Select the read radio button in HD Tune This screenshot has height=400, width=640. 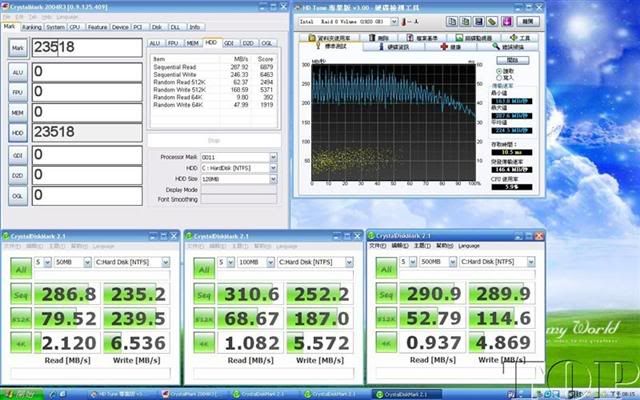(499, 71)
